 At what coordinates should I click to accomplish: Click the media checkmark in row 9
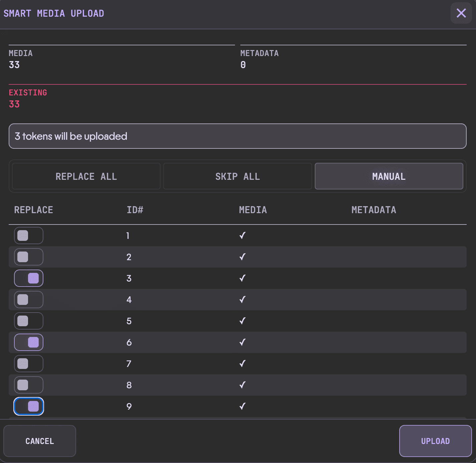tap(243, 406)
